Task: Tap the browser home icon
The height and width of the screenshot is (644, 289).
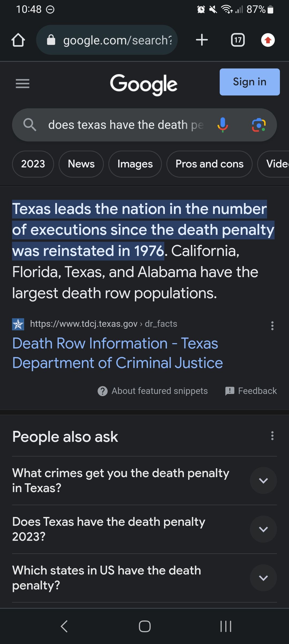Action: (x=18, y=40)
